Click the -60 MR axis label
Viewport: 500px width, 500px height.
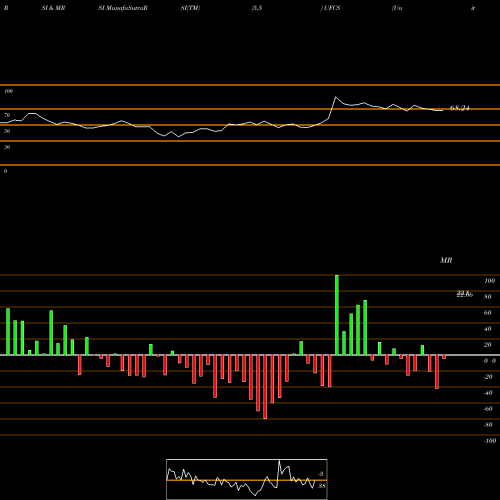coord(488,409)
